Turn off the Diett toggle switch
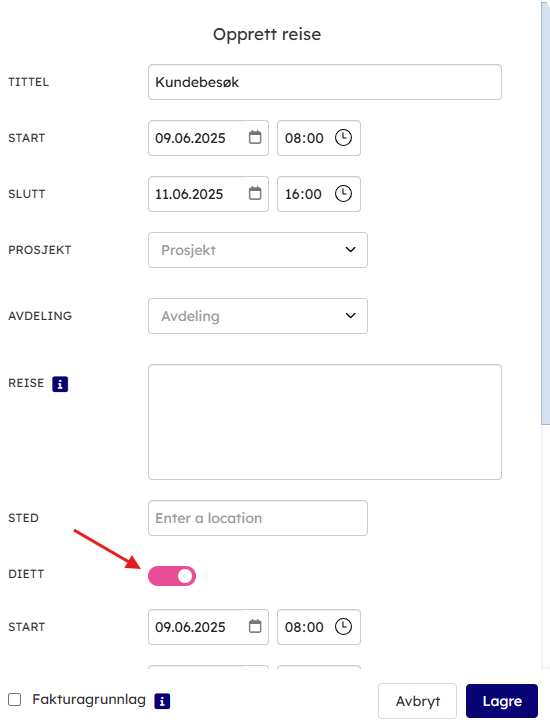The height and width of the screenshot is (727, 550). pyautogui.click(x=172, y=576)
